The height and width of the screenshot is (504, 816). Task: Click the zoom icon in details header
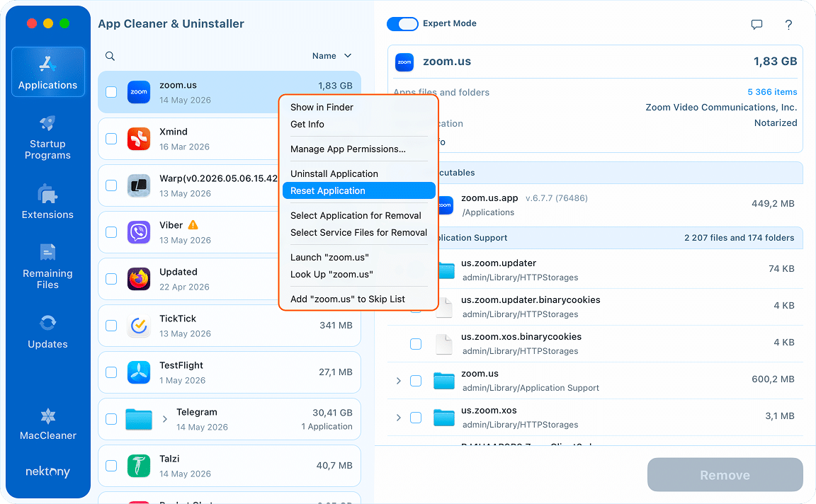click(404, 62)
